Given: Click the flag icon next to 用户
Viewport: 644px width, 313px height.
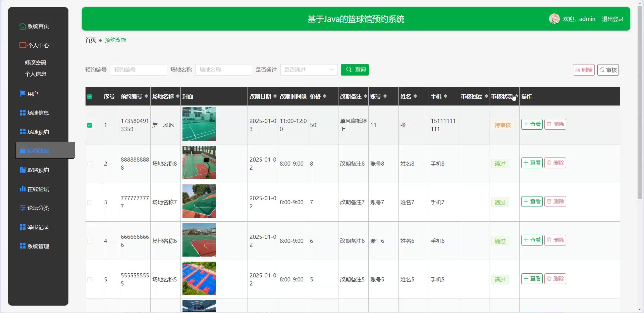Looking at the screenshot, I should [x=22, y=93].
